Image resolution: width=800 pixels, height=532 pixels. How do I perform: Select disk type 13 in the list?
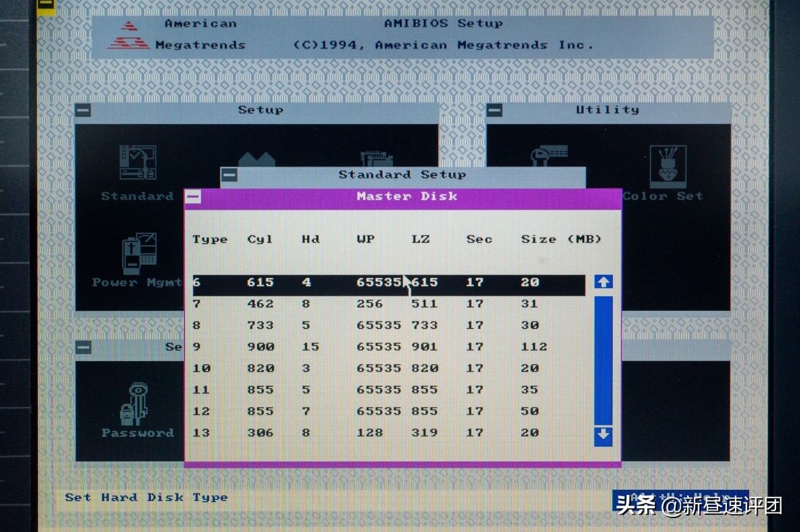(x=389, y=433)
